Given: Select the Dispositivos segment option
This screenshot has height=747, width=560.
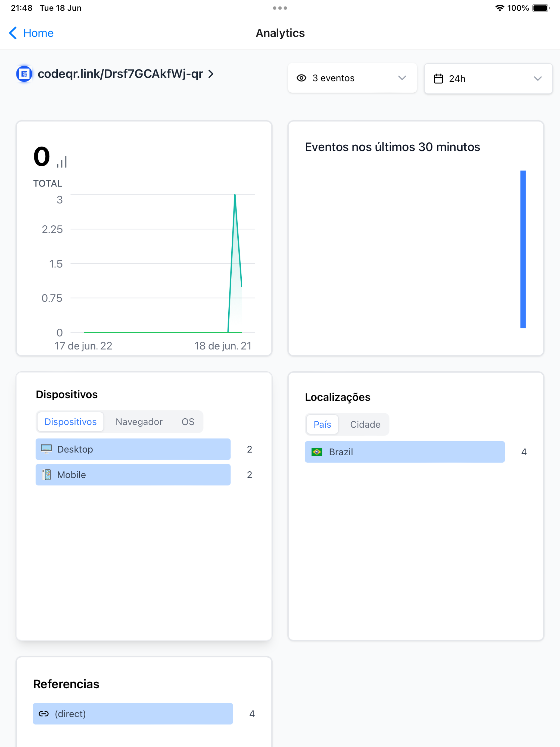Looking at the screenshot, I should click(x=70, y=421).
